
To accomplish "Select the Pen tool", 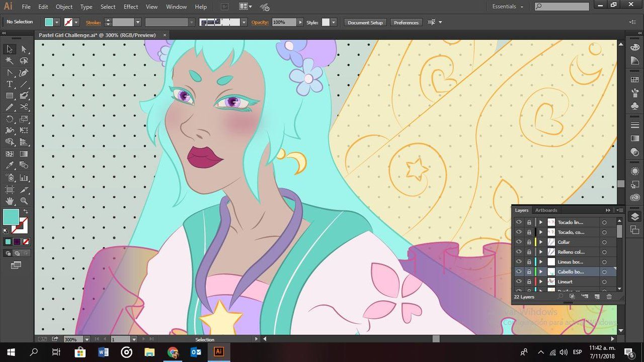I will tap(10, 72).
